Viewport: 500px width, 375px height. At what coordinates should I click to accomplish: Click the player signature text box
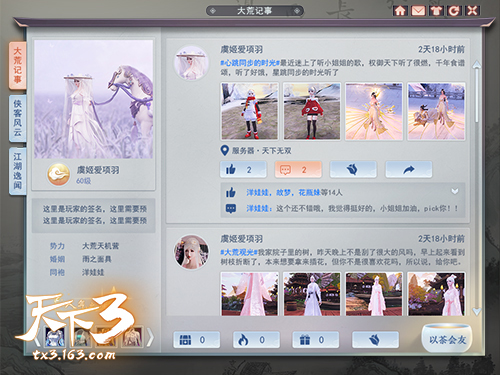(x=94, y=215)
